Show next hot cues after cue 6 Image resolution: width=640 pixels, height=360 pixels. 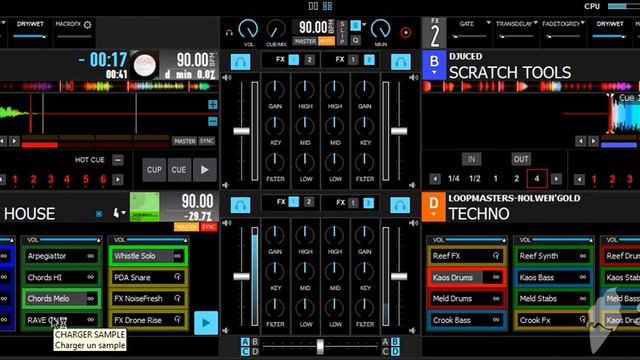point(118,179)
